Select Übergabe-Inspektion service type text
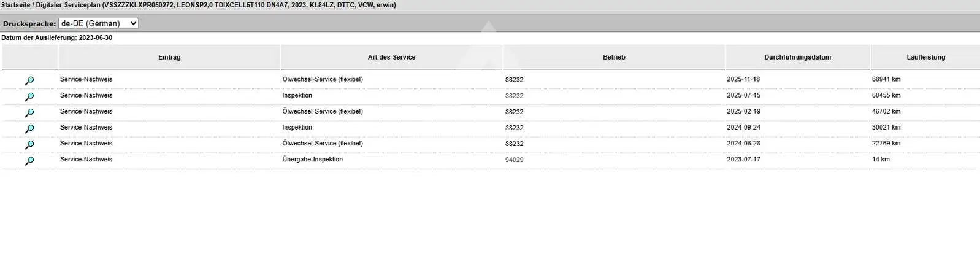Screen dimensions: 980x256 [312, 159]
